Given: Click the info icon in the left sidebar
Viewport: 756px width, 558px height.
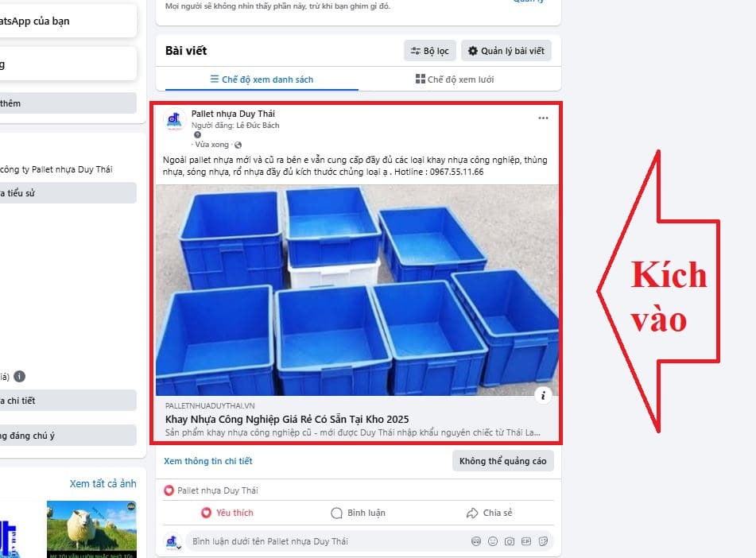Looking at the screenshot, I should point(19,376).
